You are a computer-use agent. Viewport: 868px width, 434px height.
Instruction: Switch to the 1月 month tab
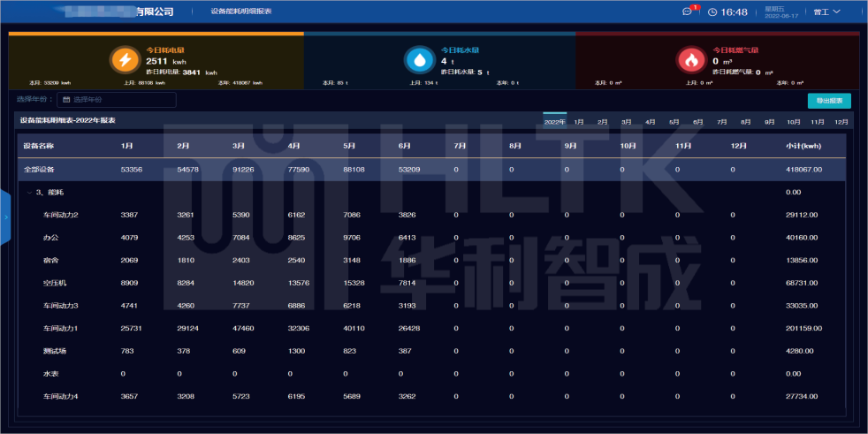coord(578,121)
